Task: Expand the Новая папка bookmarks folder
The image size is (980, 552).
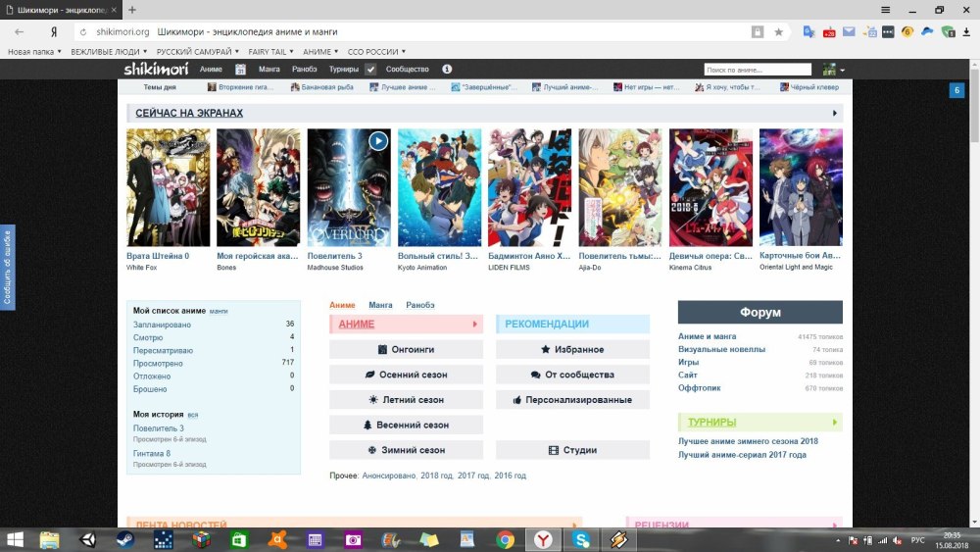Action: 34,52
